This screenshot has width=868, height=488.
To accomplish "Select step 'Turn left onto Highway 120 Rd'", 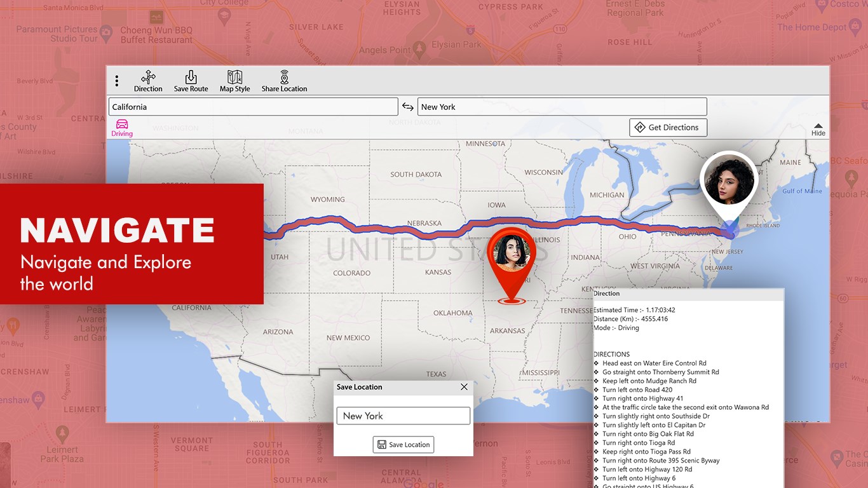I will coord(647,470).
